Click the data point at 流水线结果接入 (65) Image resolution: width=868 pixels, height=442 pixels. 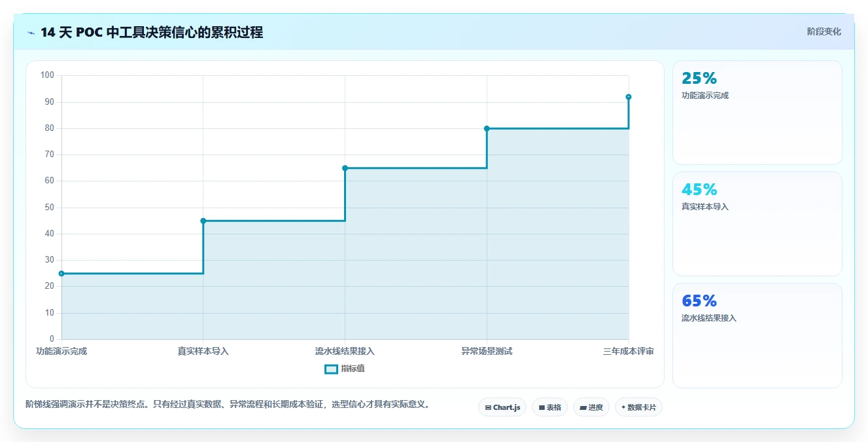345,168
